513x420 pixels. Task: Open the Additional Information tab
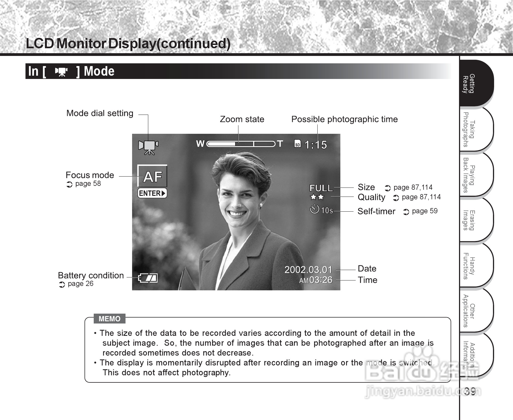click(x=476, y=356)
